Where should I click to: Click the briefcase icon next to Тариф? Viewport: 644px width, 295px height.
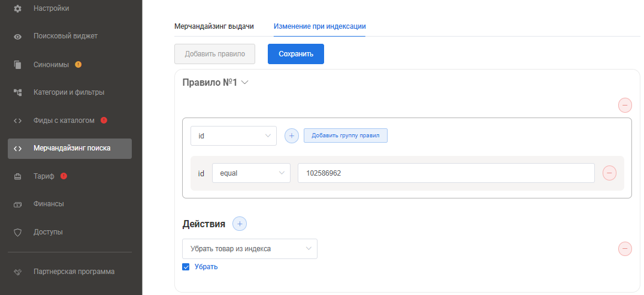click(18, 176)
